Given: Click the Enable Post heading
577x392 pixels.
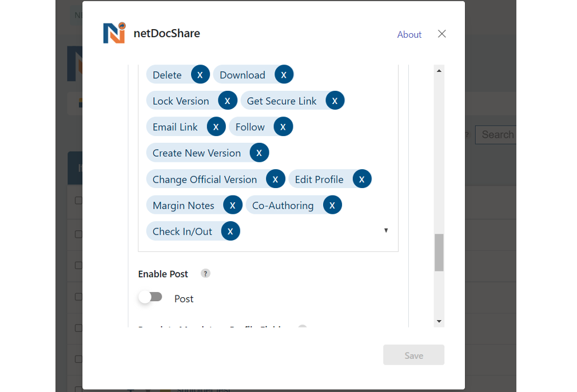Looking at the screenshot, I should tap(163, 274).
